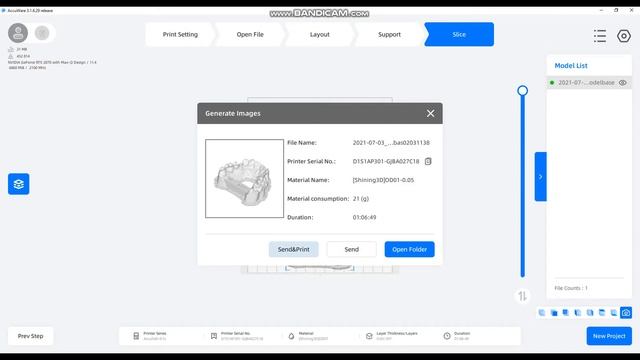Screen dimensions: 640x360
Task: Switch to the Support step
Action: (x=389, y=34)
